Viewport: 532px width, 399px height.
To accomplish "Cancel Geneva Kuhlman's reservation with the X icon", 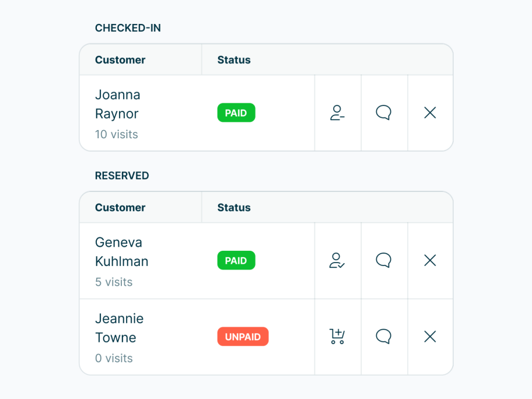I will (x=430, y=260).
